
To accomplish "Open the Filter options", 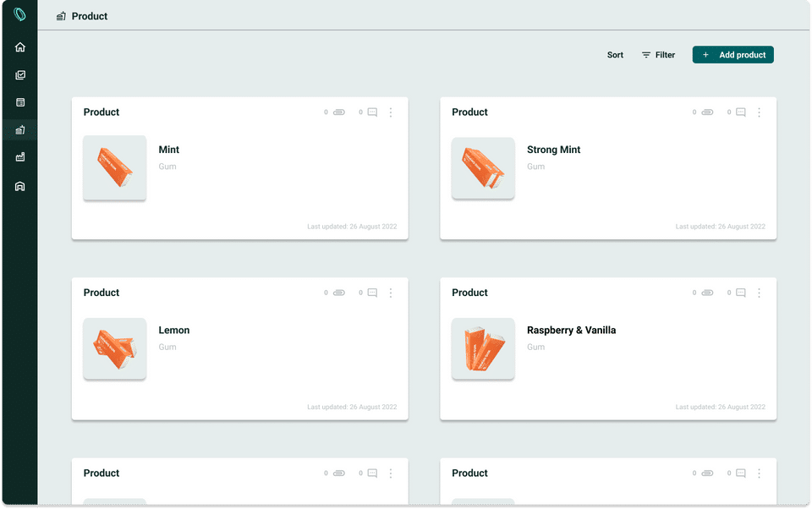I will [658, 55].
